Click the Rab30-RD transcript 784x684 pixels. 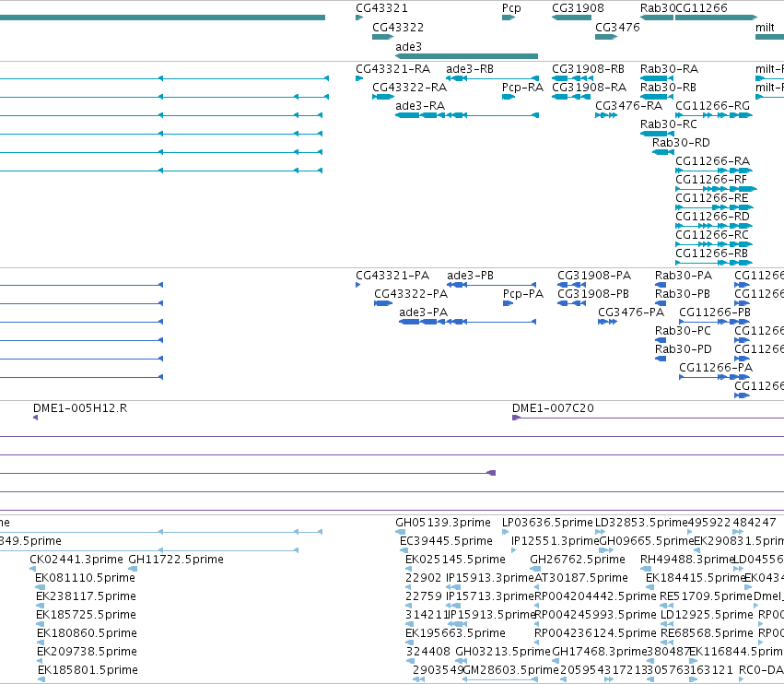(x=663, y=152)
